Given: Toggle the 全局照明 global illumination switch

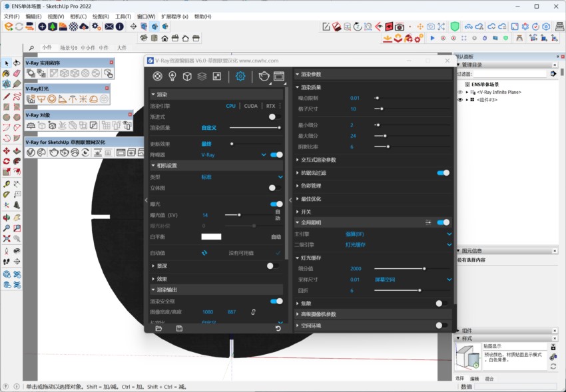Looking at the screenshot, I should coord(443,222).
